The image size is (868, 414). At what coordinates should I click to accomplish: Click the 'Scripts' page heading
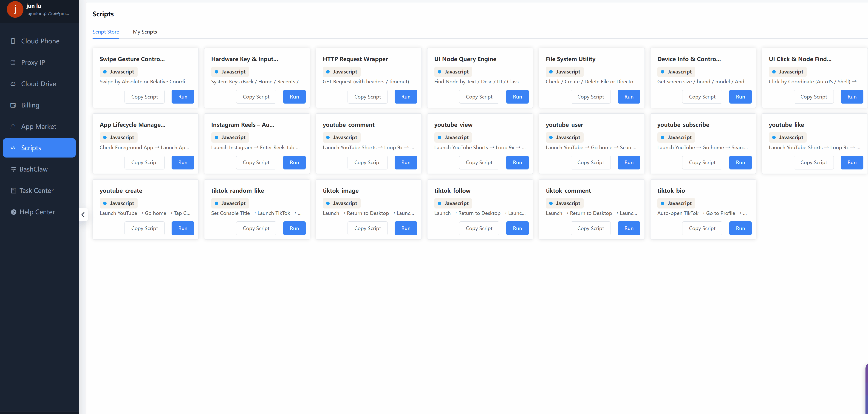point(103,14)
